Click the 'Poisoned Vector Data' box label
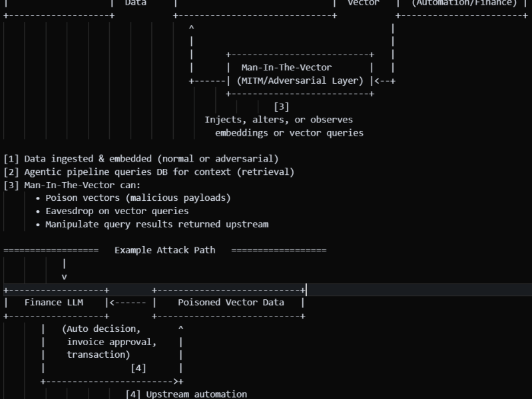Viewport: 532px width, 399px height. click(231, 303)
